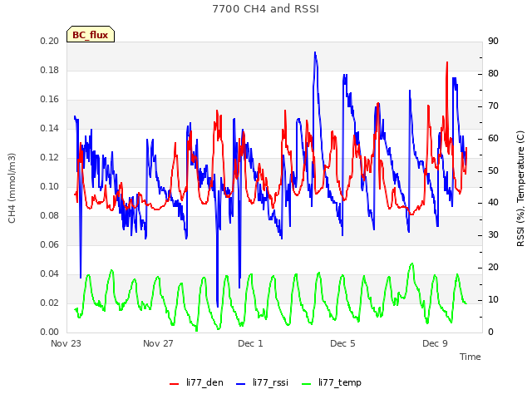Click the highest blue RSSI peak near Dec 4
The height and width of the screenshot is (399, 532).
pyautogui.click(x=315, y=53)
